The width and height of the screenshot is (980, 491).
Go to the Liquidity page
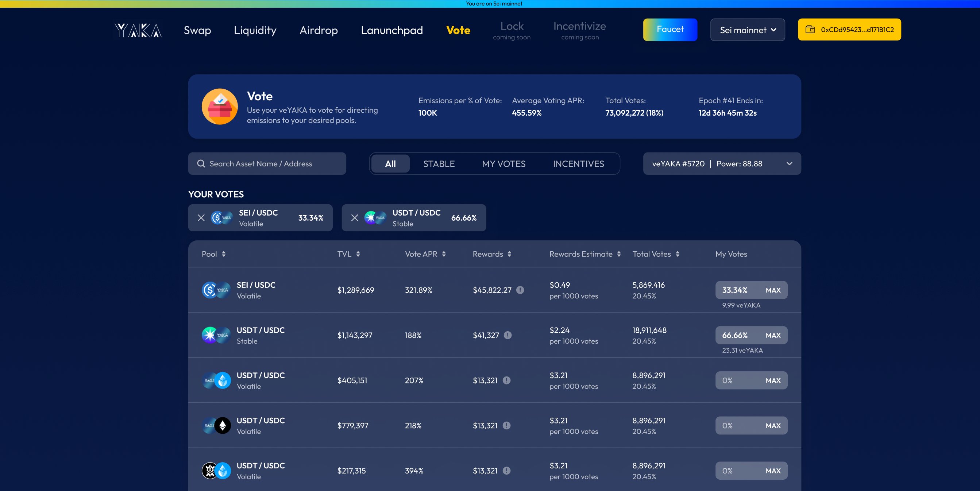point(255,30)
